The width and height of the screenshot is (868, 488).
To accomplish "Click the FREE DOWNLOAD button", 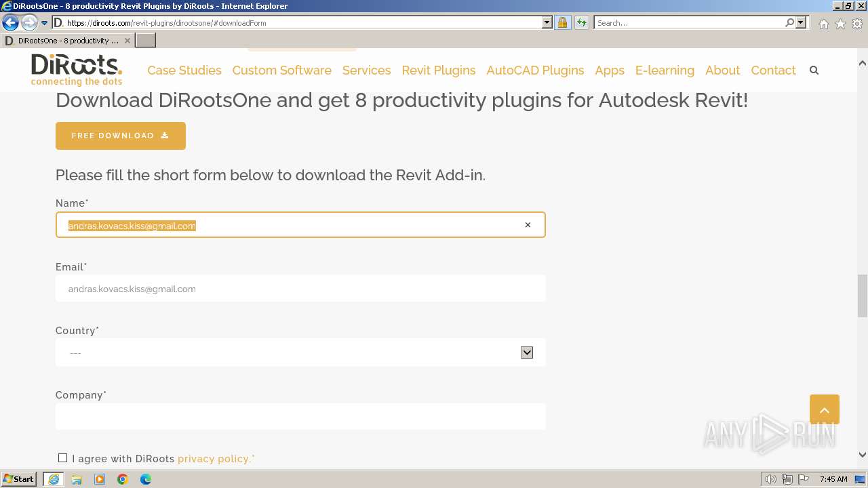I will coord(120,136).
